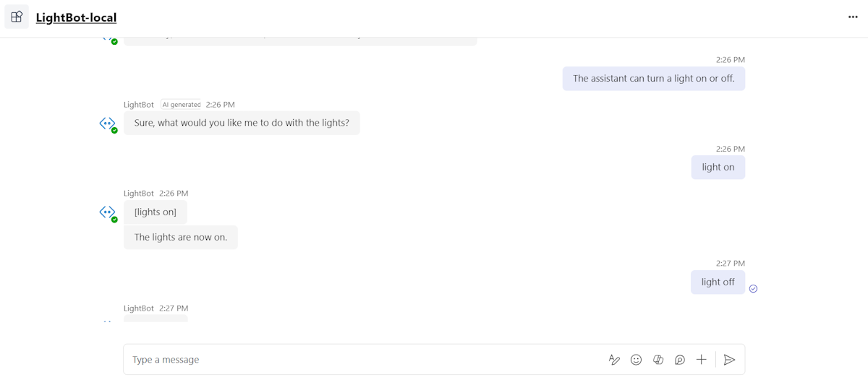Screen dimensions: 868x380
Task: Click the sent checkmark beside light off
Action: [x=753, y=288]
